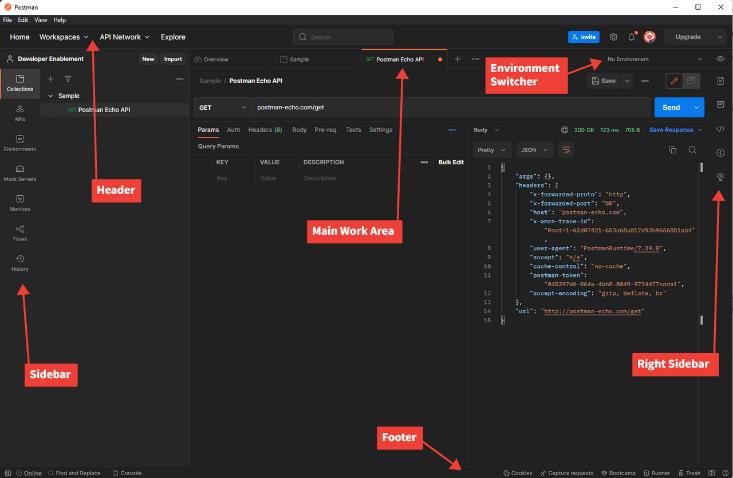Toggle the sidebar icon in footer

click(x=8, y=473)
